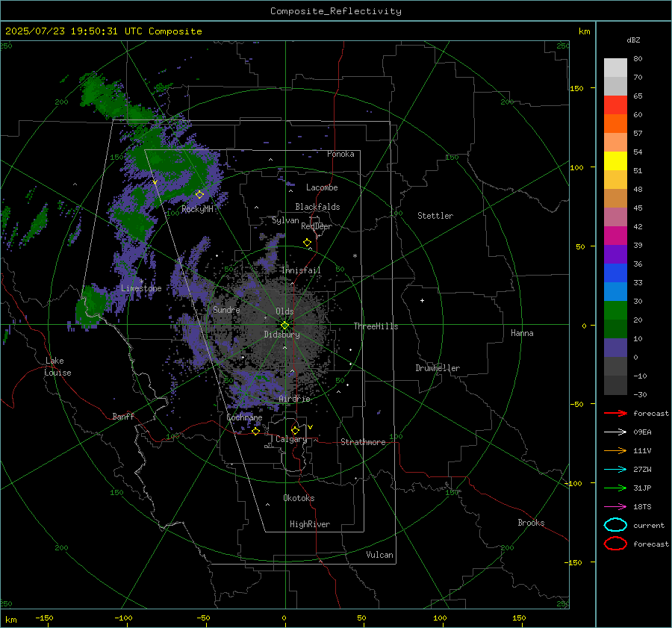Click the red 'forecast' ellipse legend icon

(615, 544)
